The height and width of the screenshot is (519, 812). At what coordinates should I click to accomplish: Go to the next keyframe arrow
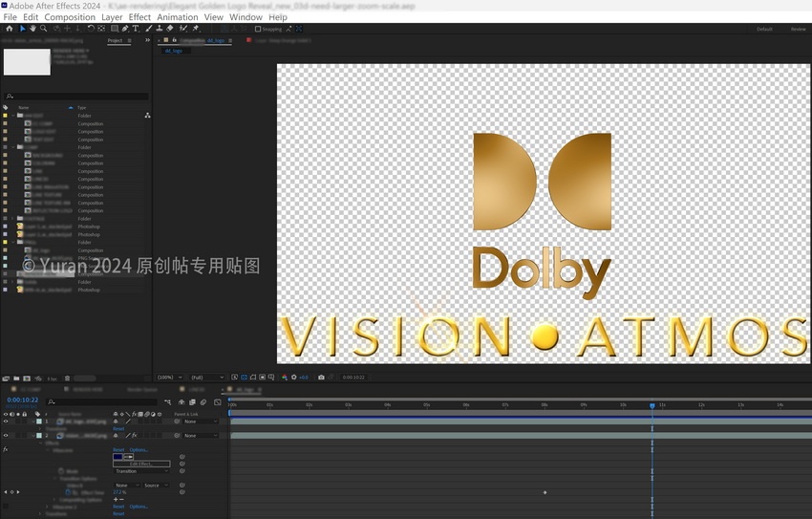point(18,492)
